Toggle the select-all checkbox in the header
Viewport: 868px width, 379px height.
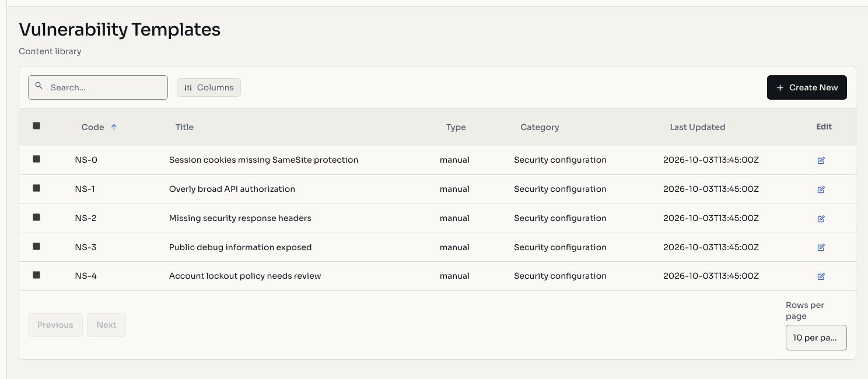36,125
